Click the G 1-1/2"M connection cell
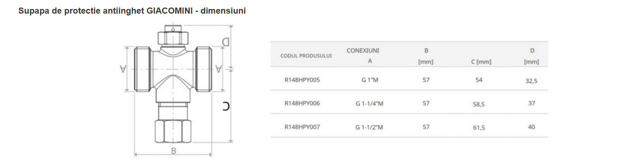644x165 pixels. pos(369,127)
